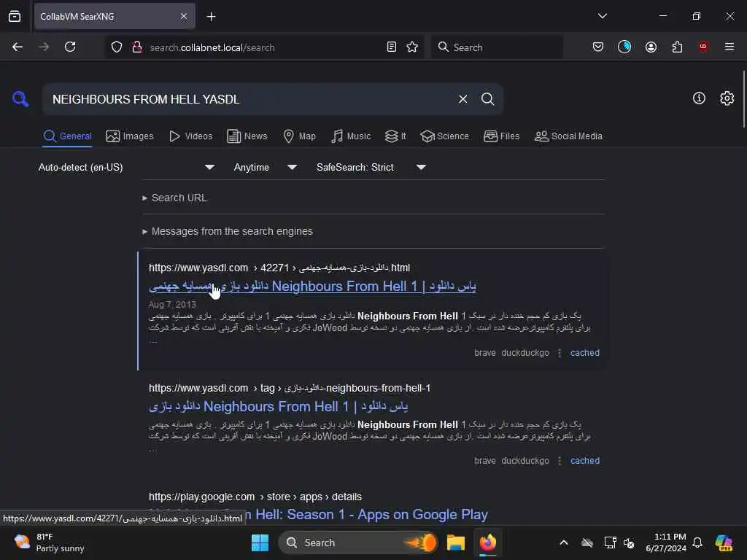Open cached version of second result

(x=585, y=461)
